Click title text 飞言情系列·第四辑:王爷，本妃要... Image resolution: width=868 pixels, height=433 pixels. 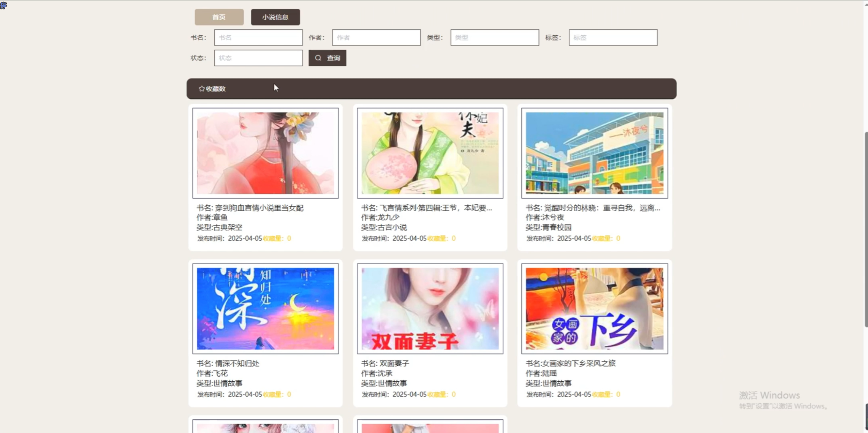point(436,208)
